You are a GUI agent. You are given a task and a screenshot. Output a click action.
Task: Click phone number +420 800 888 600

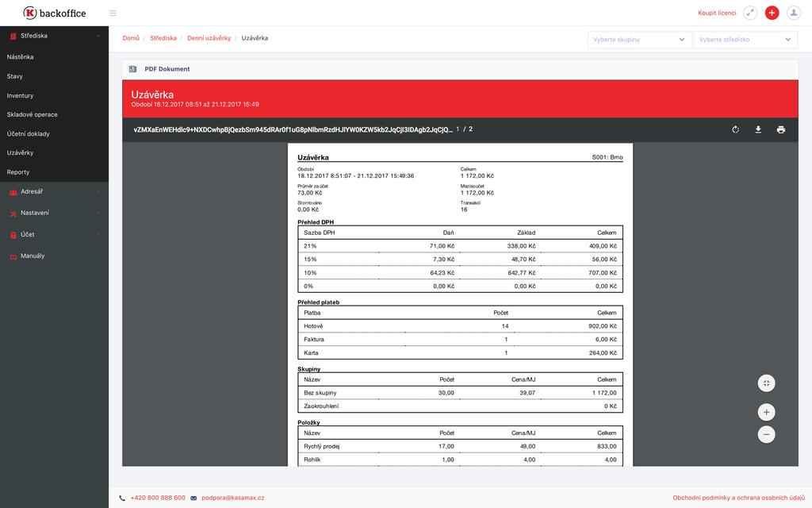click(158, 498)
